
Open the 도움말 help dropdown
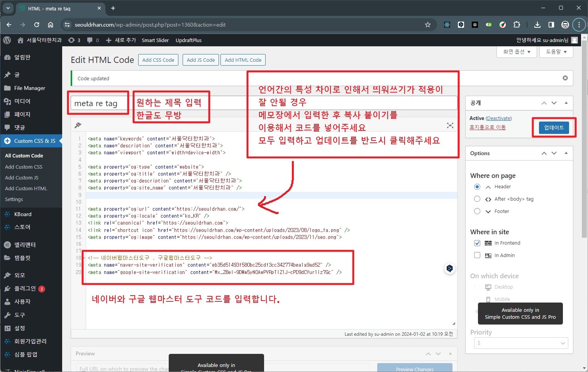coord(556,52)
